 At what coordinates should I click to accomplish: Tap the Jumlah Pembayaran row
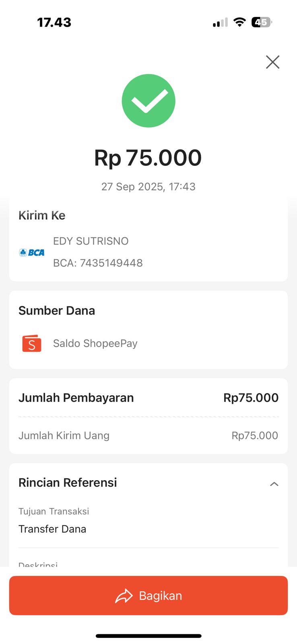coord(148,398)
